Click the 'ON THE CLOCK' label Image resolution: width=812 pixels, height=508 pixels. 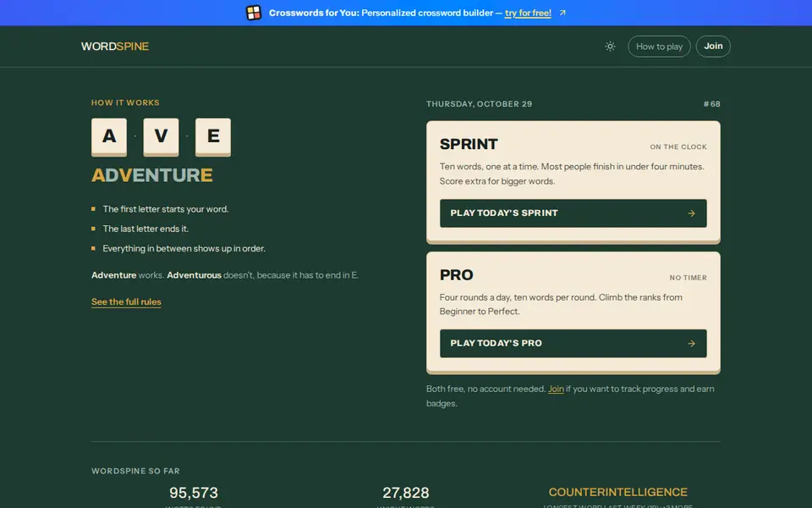coord(678,146)
